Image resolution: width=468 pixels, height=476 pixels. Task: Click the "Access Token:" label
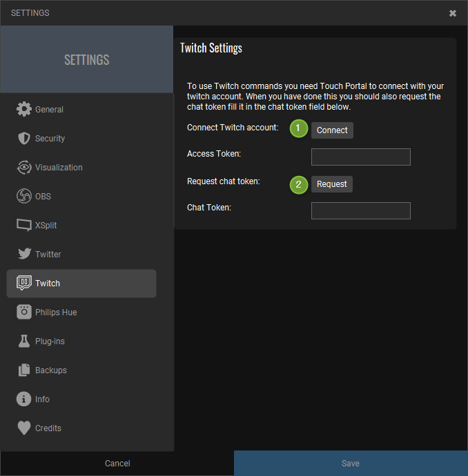[214, 154]
